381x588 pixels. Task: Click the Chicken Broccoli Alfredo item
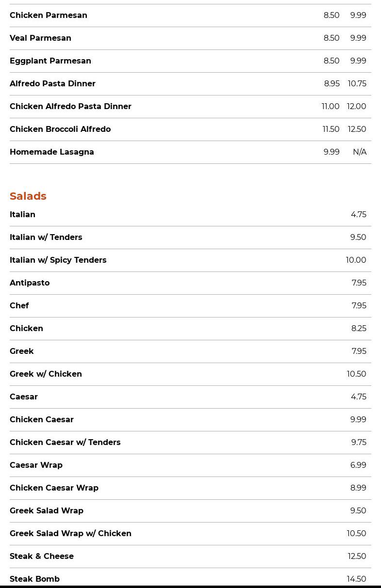60,129
